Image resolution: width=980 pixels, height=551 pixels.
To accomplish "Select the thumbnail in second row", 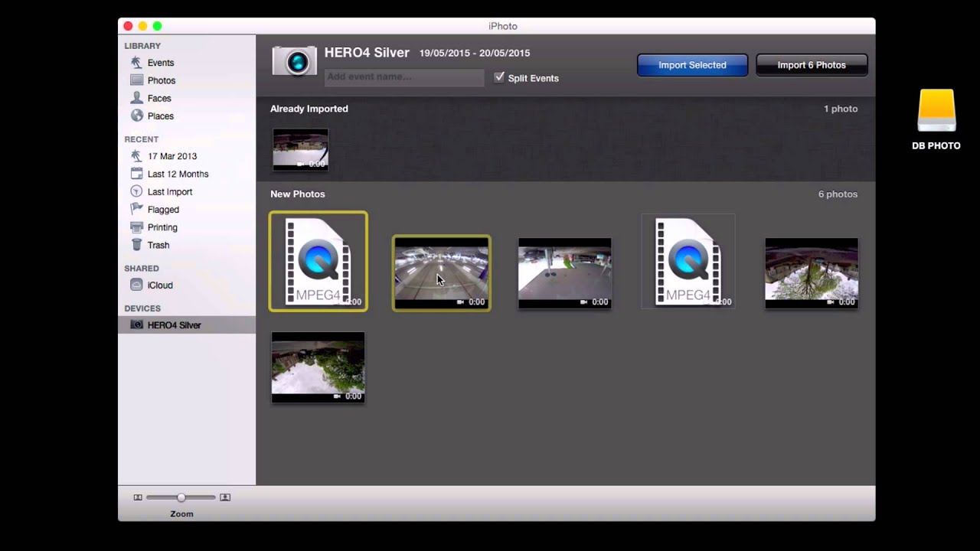I will (x=318, y=367).
